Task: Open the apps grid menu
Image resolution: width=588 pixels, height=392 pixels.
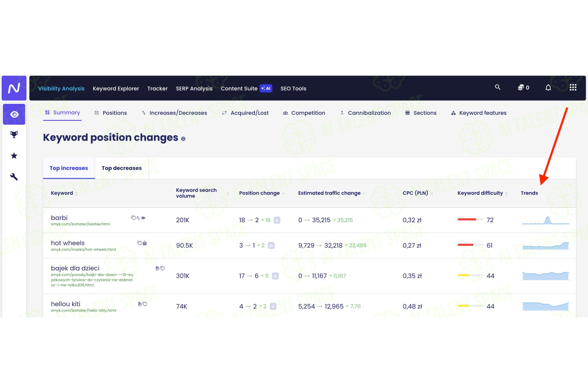Action: pyautogui.click(x=573, y=87)
